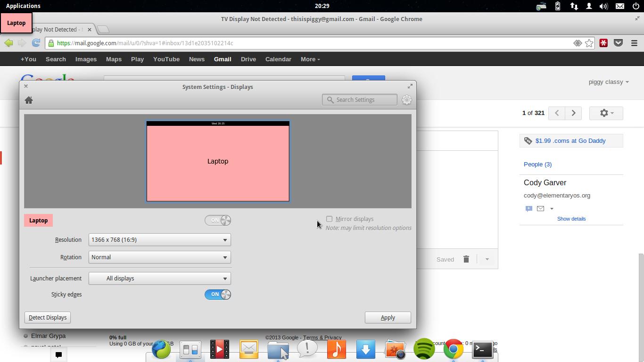644x362 pixels.
Task: Turn off the Sticky edges switch
Action: (218, 295)
